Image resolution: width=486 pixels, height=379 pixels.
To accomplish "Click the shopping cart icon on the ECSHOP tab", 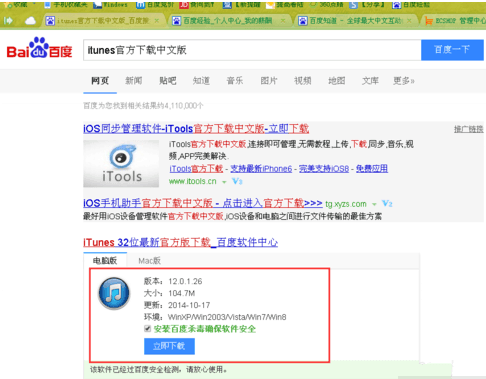I will (429, 21).
